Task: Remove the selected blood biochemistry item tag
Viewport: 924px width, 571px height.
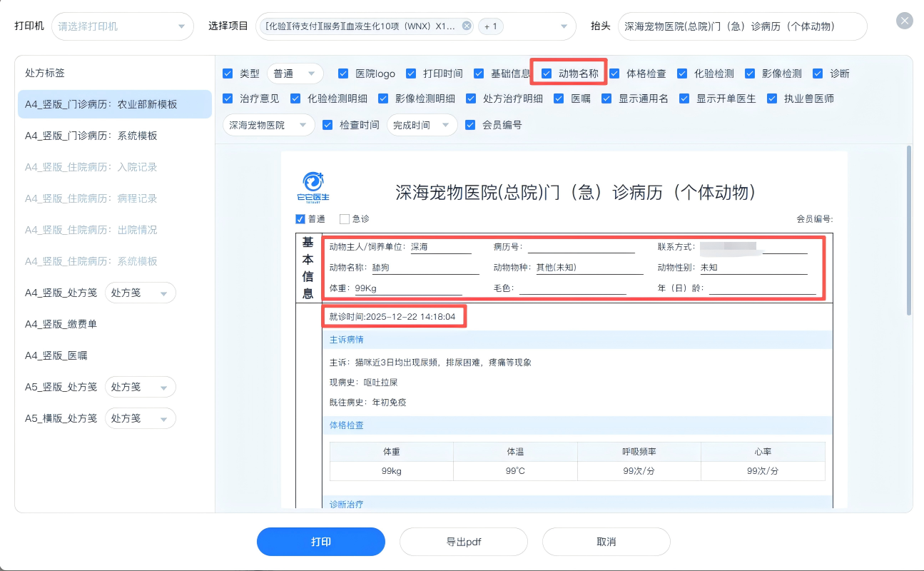Action: click(467, 26)
